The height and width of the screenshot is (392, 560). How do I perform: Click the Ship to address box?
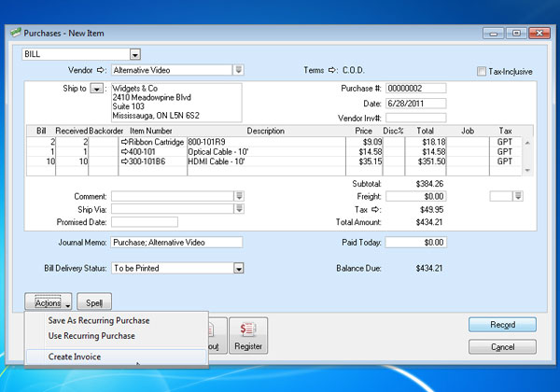tap(176, 103)
